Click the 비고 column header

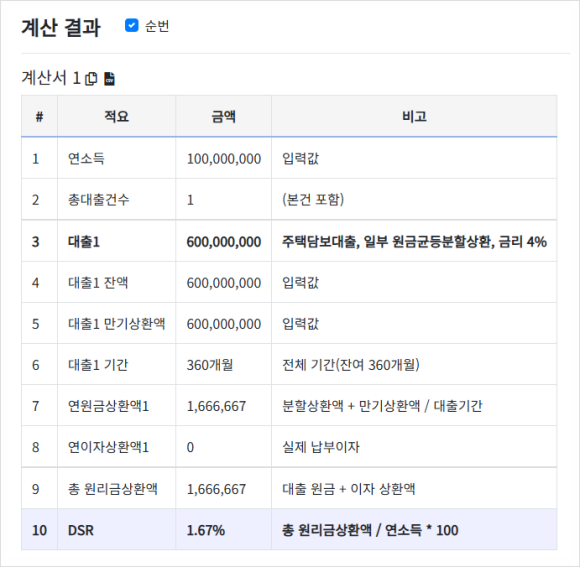414,117
